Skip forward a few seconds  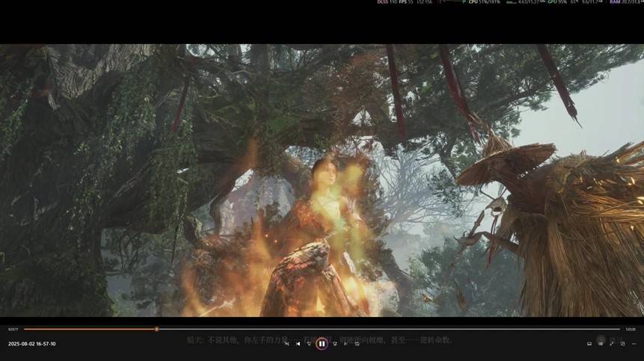[x=334, y=344]
